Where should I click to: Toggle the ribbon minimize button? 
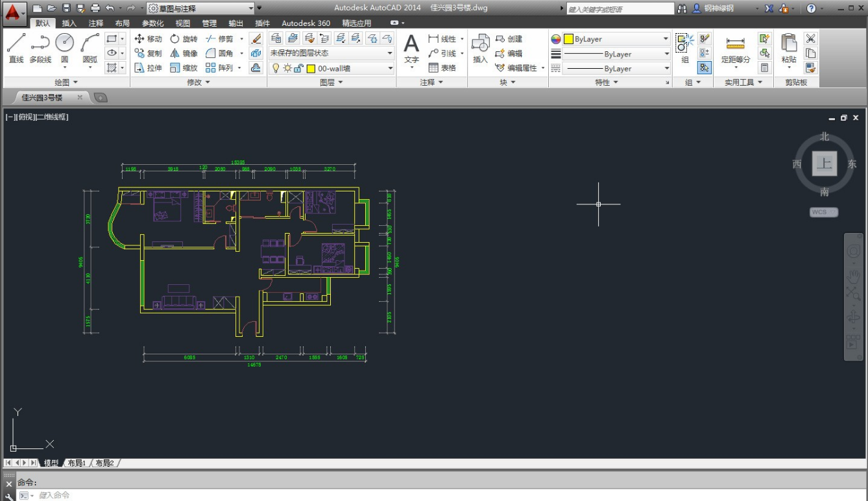tap(394, 23)
